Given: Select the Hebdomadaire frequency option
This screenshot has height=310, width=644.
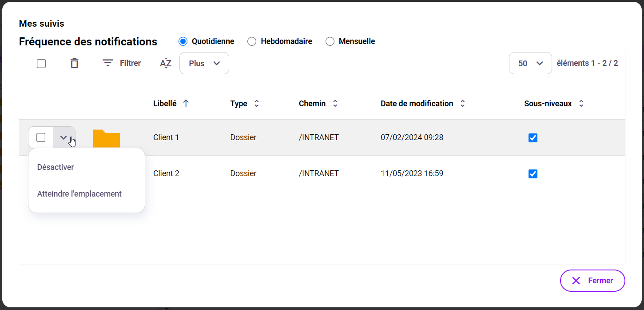Looking at the screenshot, I should pyautogui.click(x=252, y=41).
